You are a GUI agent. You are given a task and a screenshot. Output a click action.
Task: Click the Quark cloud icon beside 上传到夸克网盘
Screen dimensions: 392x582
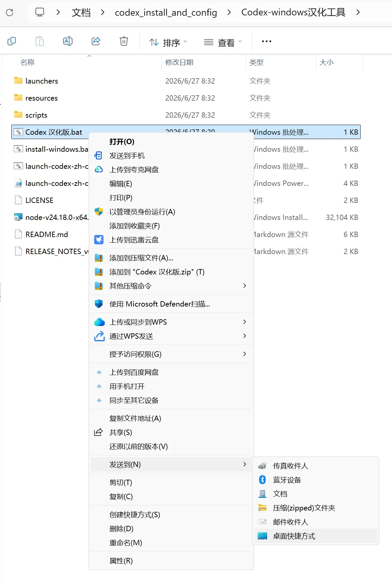tap(99, 169)
